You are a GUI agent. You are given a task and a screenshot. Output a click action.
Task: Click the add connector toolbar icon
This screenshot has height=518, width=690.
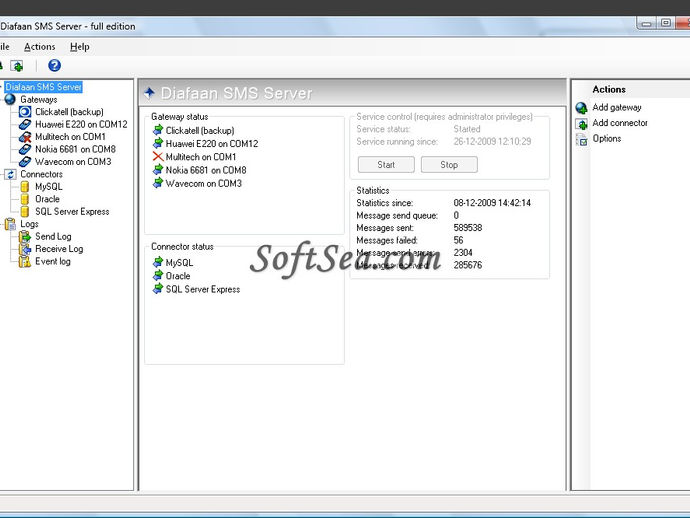pos(17,66)
